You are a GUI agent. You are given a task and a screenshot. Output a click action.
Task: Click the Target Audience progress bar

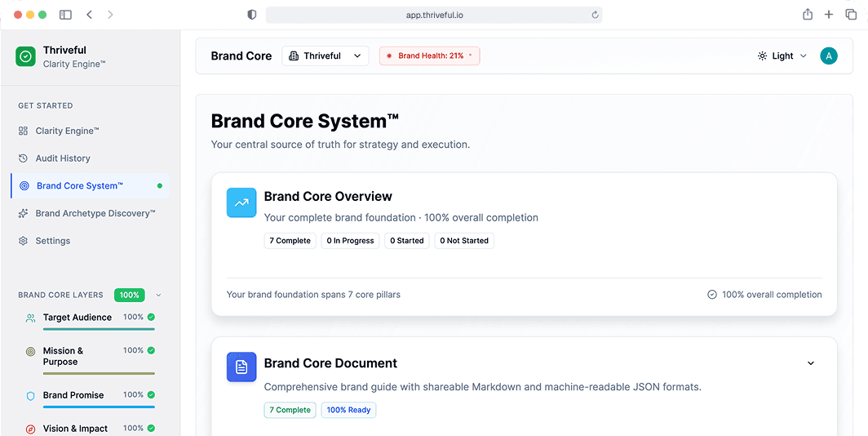pyautogui.click(x=99, y=329)
